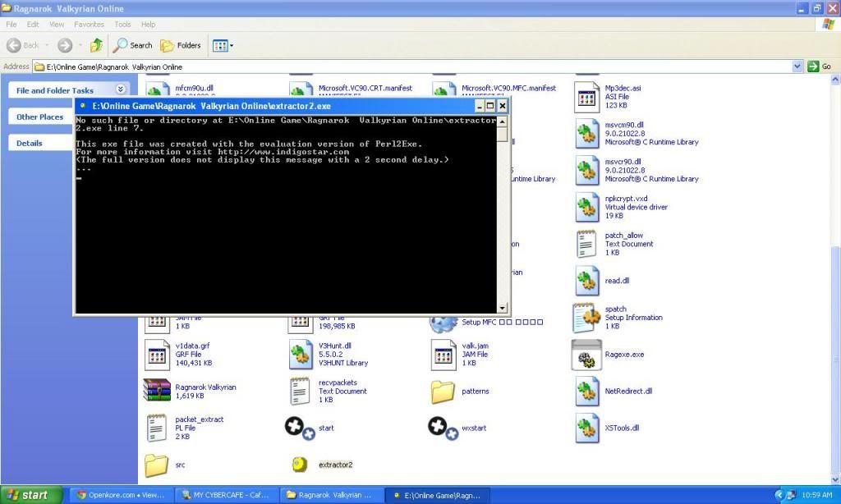
Task: Click the Explorer file list scroll down arrow
Action: [835, 479]
